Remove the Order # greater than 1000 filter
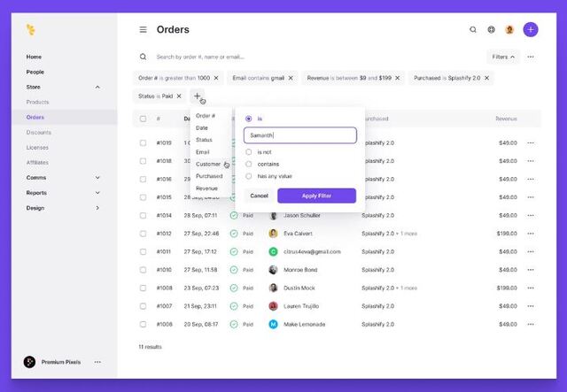The image size is (567, 392). tap(216, 78)
